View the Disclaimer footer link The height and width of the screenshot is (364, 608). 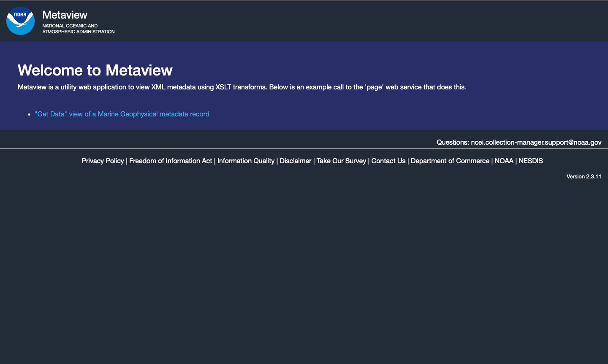(x=296, y=161)
